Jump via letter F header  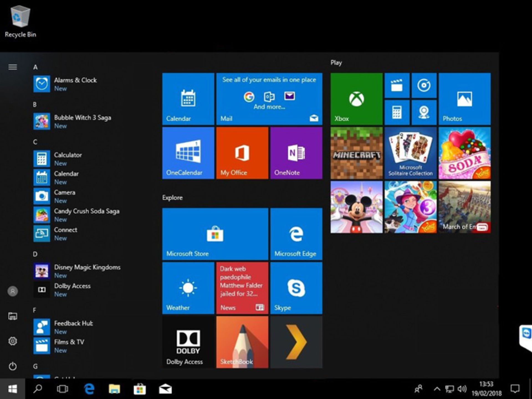point(35,310)
